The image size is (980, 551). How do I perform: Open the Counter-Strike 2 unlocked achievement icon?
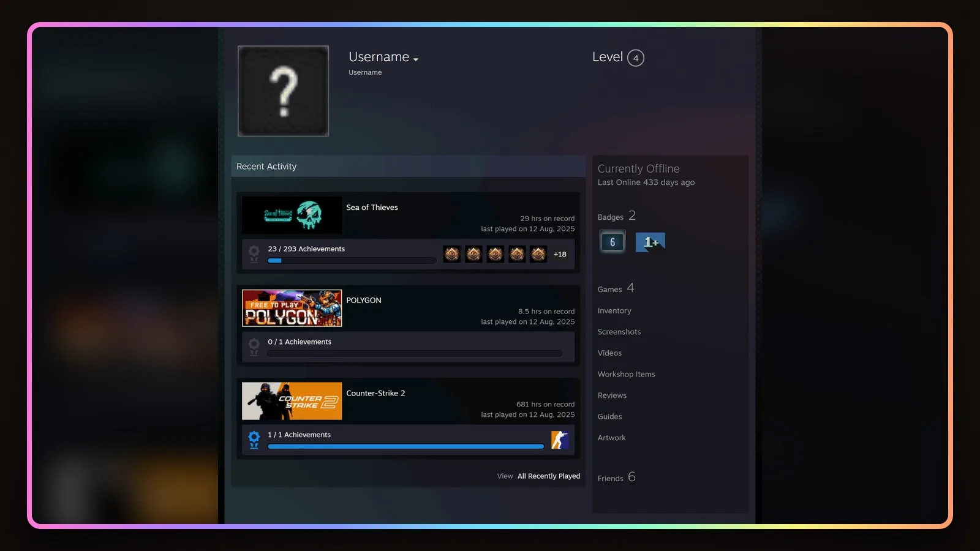click(x=560, y=440)
